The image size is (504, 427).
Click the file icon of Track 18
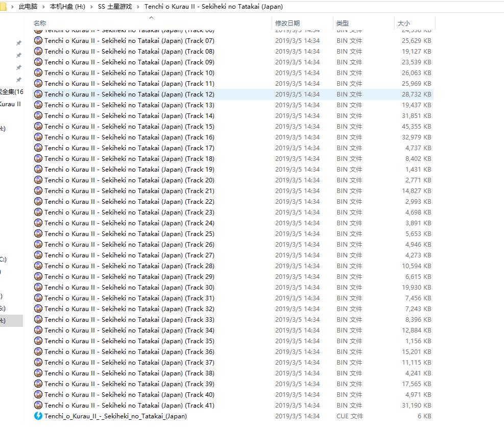tap(38, 158)
